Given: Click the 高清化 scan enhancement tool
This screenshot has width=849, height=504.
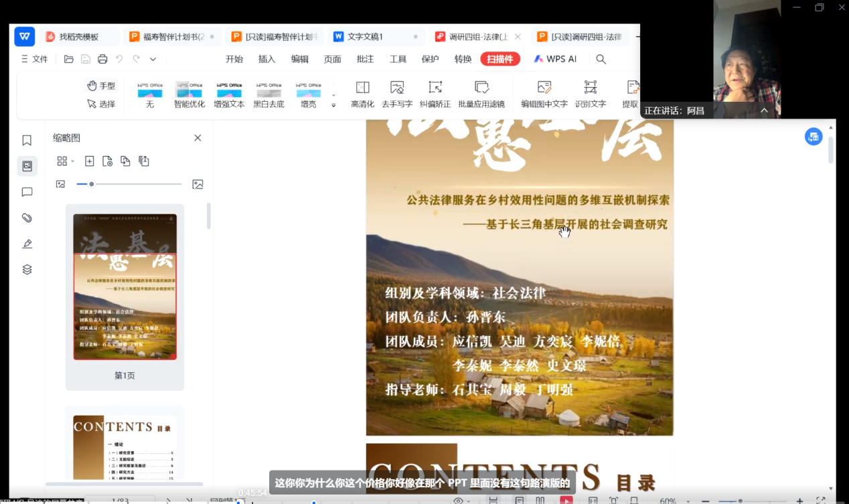Looking at the screenshot, I should pyautogui.click(x=362, y=94).
